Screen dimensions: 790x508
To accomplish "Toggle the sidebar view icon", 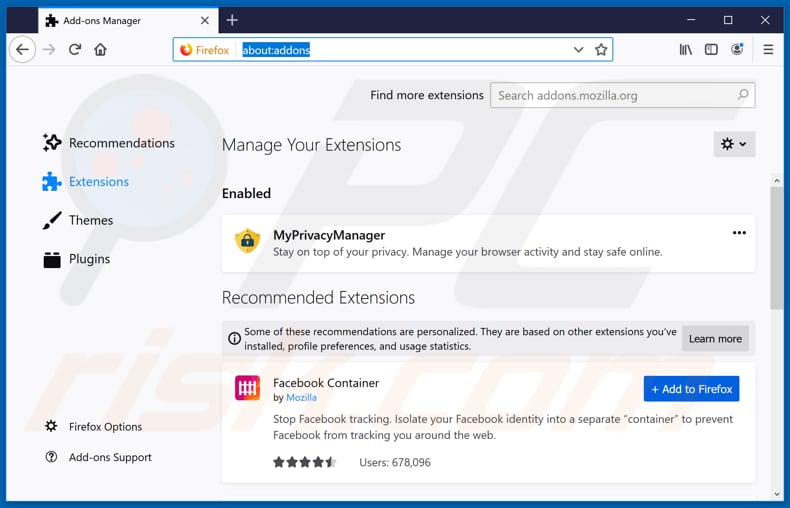I will [x=711, y=50].
